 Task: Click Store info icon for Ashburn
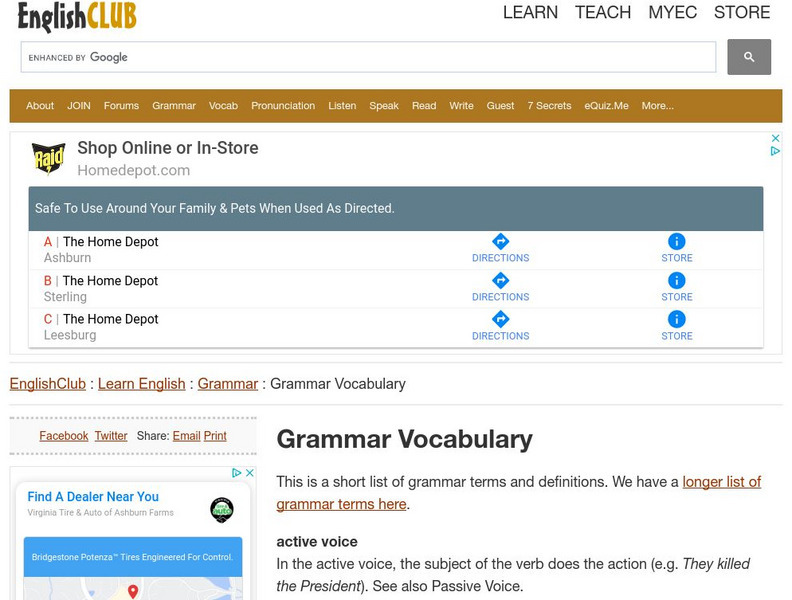tap(676, 241)
